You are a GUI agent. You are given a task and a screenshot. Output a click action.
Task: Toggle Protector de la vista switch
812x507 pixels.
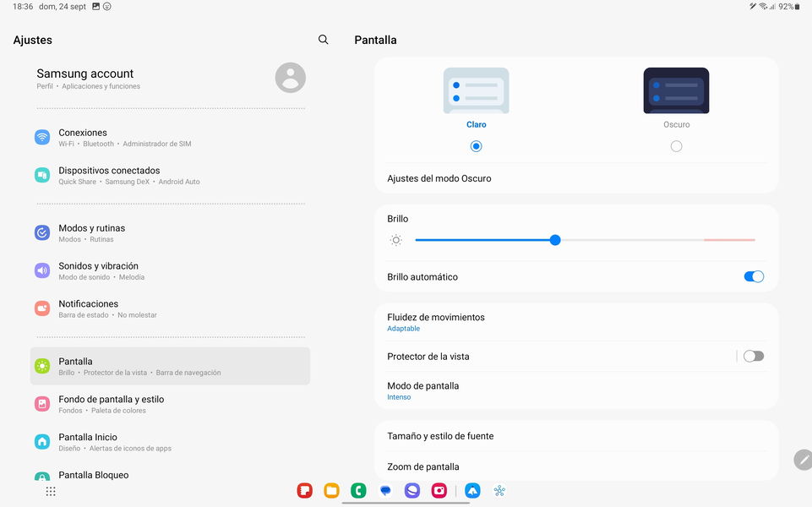(754, 356)
